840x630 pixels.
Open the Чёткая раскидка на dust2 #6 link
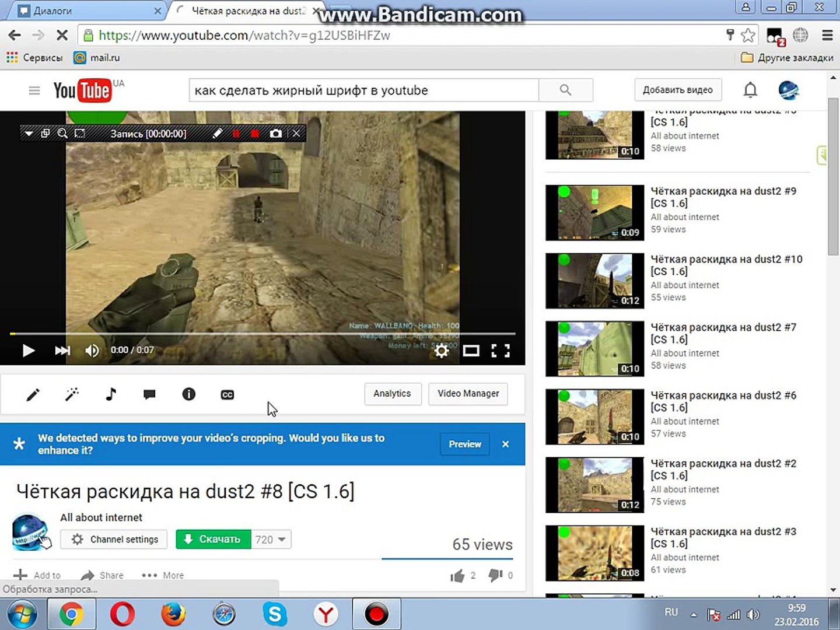click(723, 401)
